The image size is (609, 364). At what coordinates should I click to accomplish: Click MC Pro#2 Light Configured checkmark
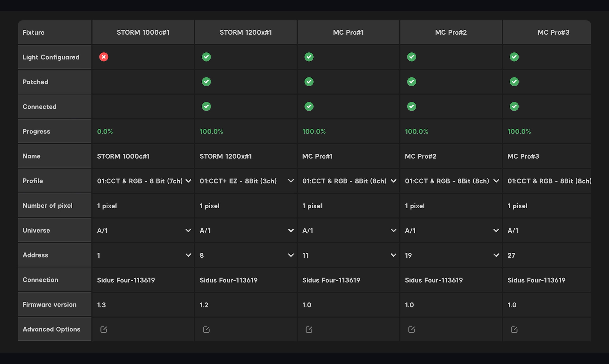point(412,57)
